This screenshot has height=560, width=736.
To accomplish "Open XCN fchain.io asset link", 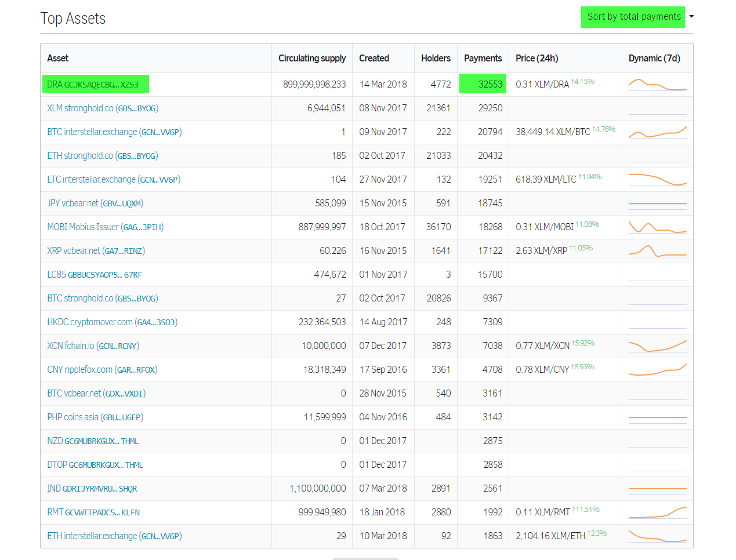I will [93, 346].
